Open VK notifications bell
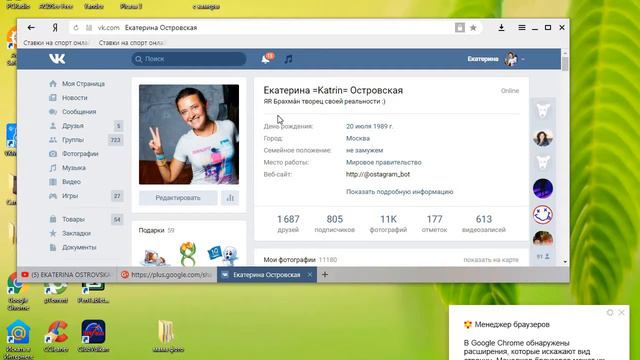Image resolution: width=640 pixels, height=360 pixels. tap(266, 59)
